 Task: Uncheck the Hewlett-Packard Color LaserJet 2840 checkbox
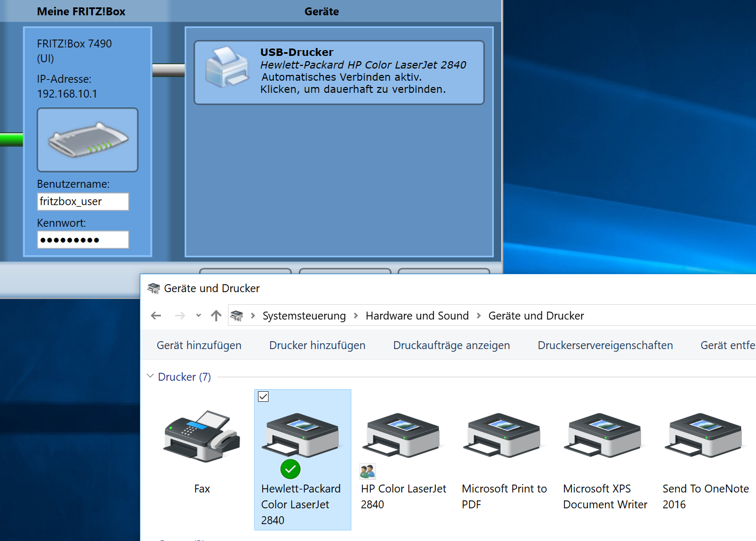coord(263,397)
